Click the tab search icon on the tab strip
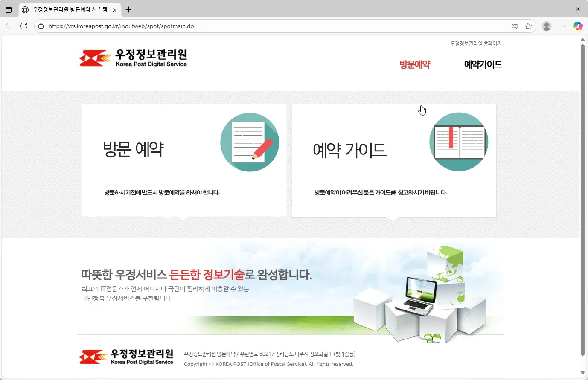 tap(9, 9)
